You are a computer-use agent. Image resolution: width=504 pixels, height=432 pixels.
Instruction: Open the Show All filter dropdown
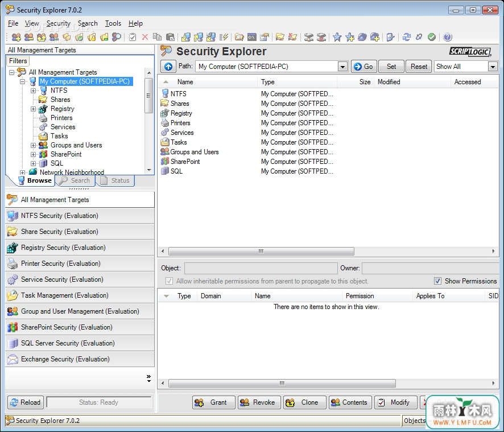coord(493,67)
